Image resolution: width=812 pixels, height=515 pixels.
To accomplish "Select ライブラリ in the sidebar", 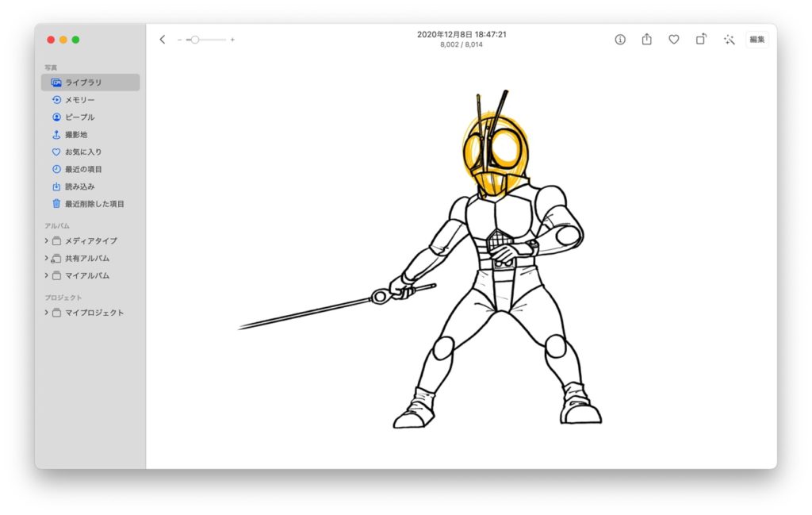I will 90,83.
